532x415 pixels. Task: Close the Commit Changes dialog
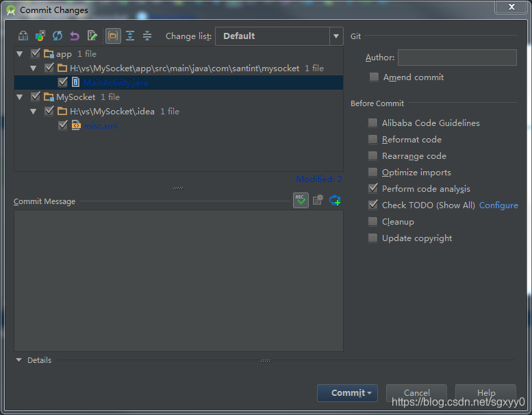[x=511, y=7]
